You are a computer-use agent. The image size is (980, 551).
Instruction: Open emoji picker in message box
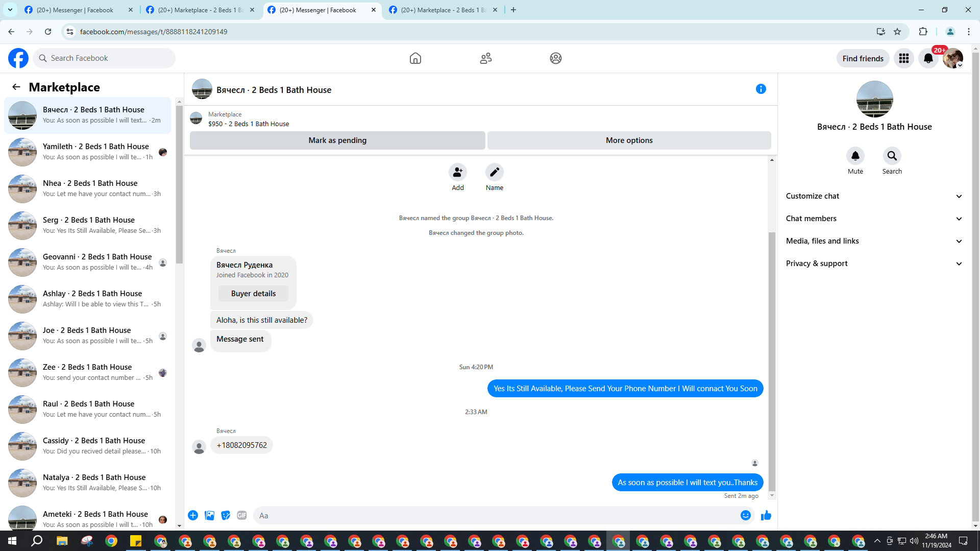point(746,515)
